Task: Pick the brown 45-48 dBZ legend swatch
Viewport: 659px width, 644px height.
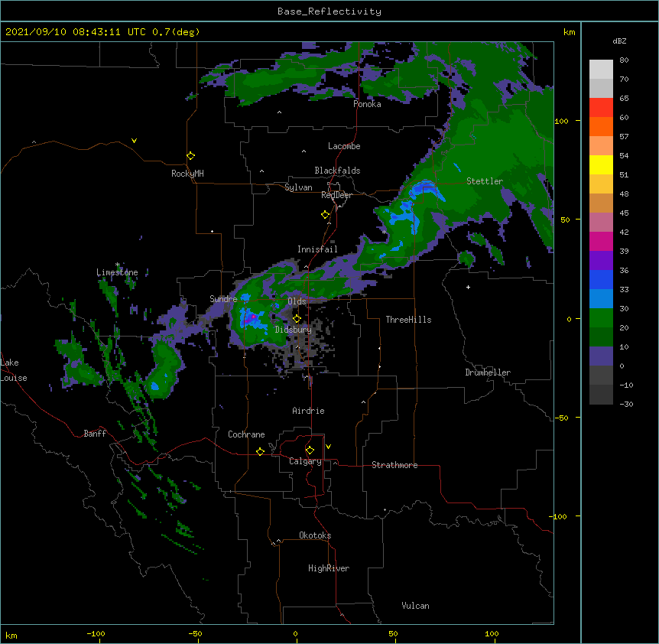Action: tap(601, 203)
